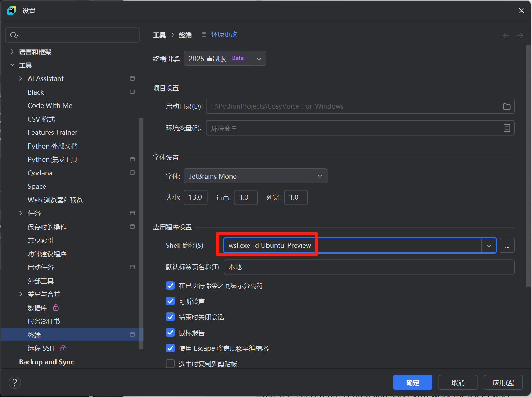Click the project-level icon beside AI Assistant
This screenshot has height=397, width=532.
(x=132, y=78)
